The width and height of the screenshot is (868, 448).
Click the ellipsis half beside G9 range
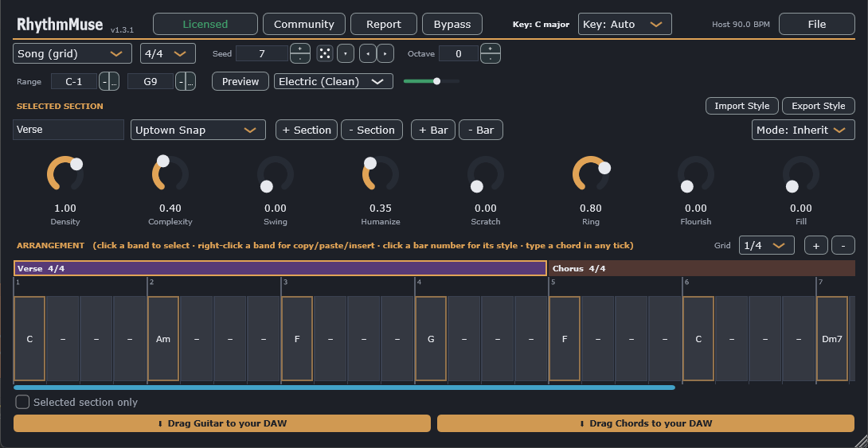190,82
